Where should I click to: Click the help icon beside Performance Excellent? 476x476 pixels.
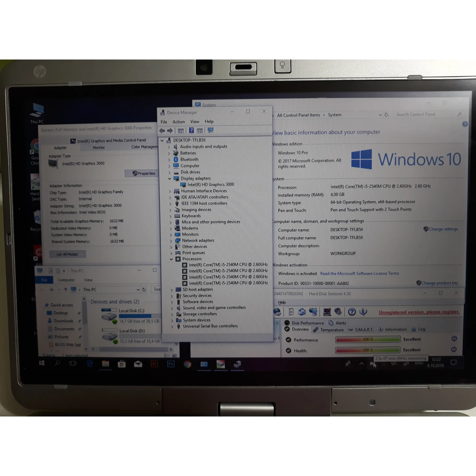[454, 339]
